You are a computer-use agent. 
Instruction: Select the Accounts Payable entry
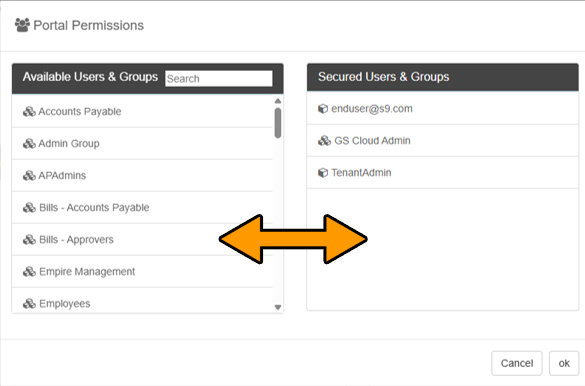[142, 112]
